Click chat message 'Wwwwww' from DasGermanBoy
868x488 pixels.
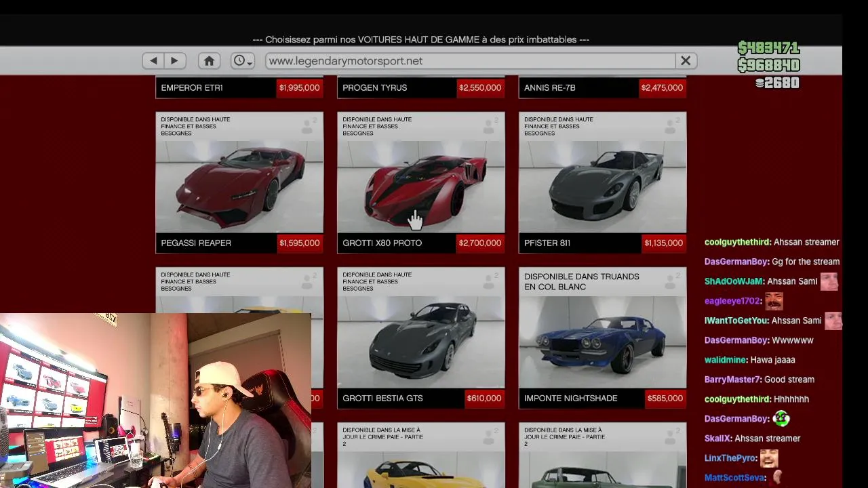tap(792, 340)
